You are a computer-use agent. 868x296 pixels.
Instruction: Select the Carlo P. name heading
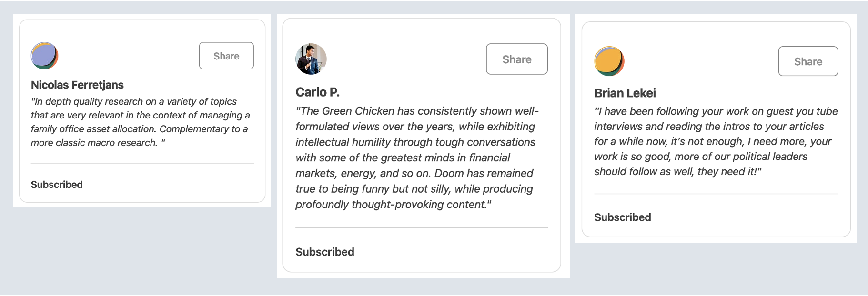pyautogui.click(x=317, y=92)
